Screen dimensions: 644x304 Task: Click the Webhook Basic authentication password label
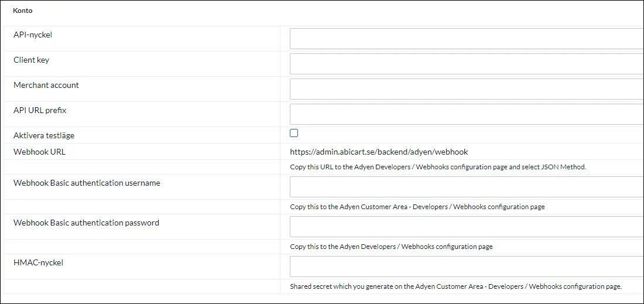[x=86, y=223]
